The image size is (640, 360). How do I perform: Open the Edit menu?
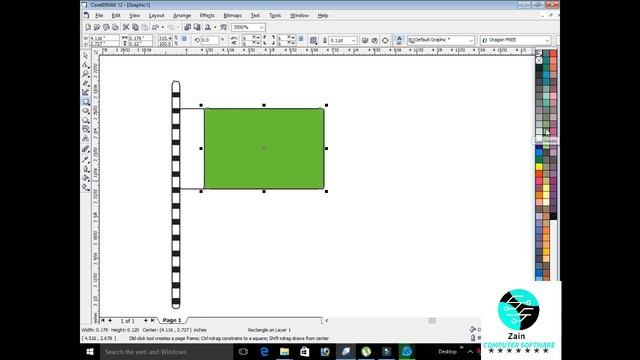coord(116,16)
